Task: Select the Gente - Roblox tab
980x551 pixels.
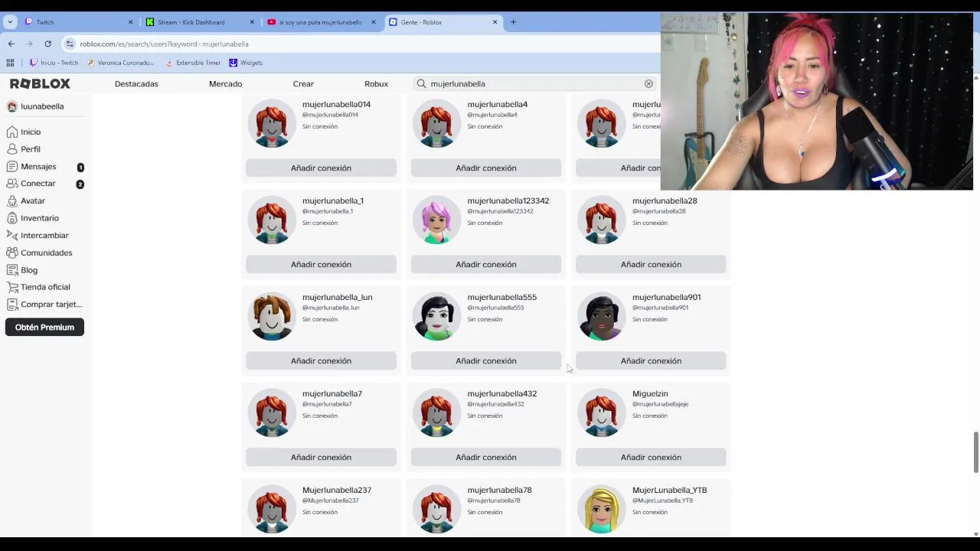Action: [x=443, y=22]
